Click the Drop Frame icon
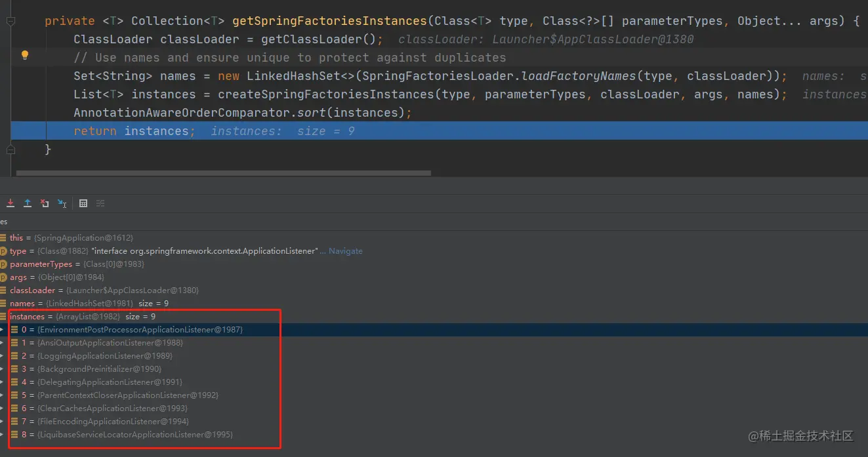The width and height of the screenshot is (868, 457). [x=45, y=203]
